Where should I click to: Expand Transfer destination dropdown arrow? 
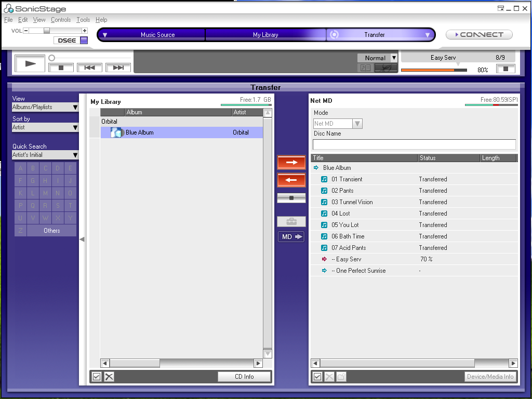pos(428,35)
